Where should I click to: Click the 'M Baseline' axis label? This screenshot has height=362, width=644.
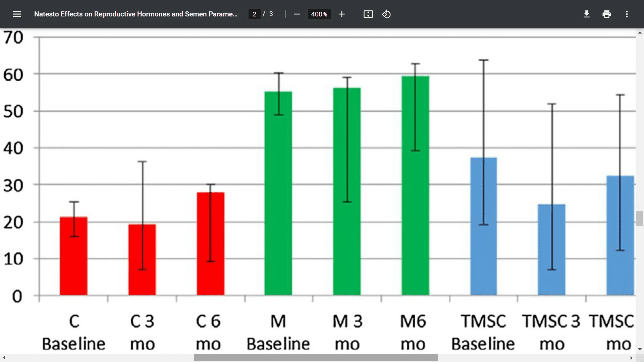[278, 333]
